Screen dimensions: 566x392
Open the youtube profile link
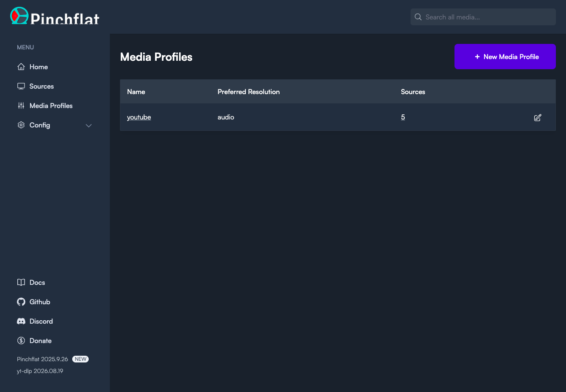tap(139, 117)
